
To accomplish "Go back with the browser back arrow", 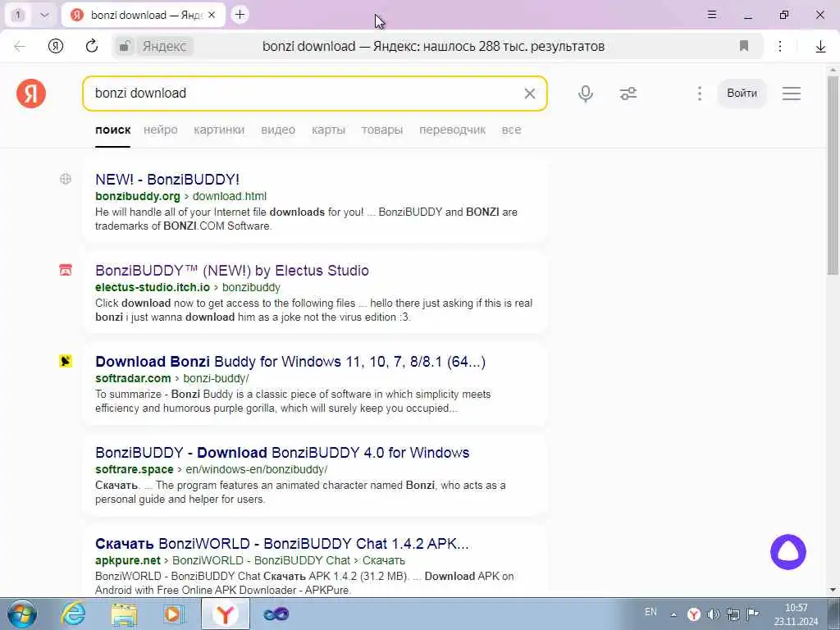I will coord(20,46).
